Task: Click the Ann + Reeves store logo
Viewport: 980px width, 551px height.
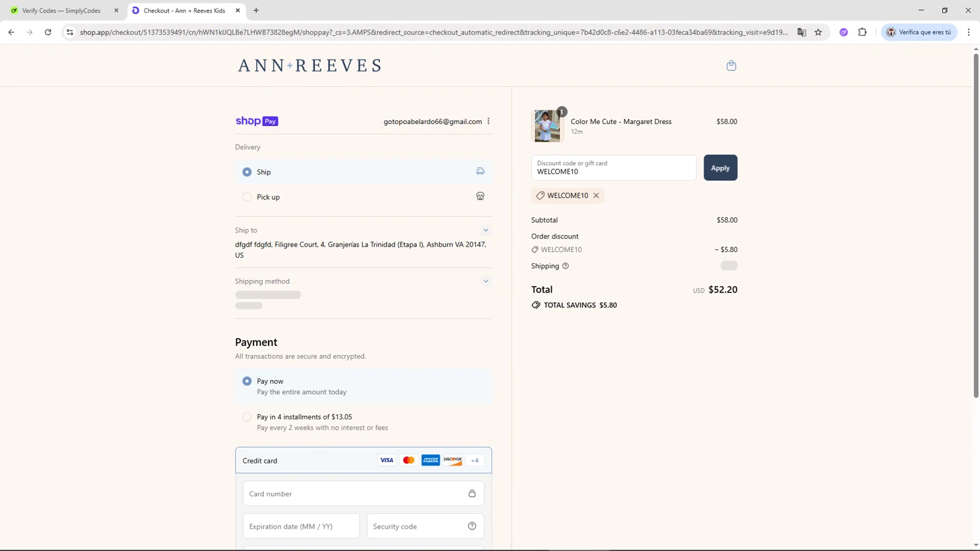Action: tap(310, 65)
